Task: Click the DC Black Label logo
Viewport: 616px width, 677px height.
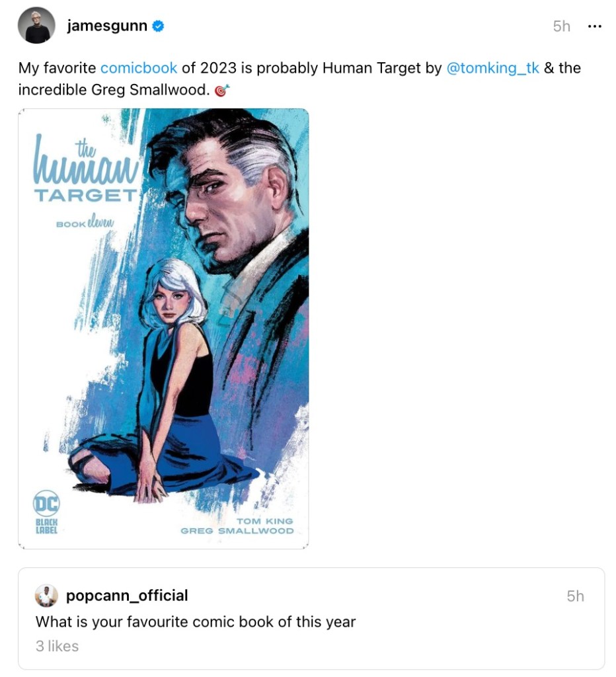Action: tap(46, 512)
